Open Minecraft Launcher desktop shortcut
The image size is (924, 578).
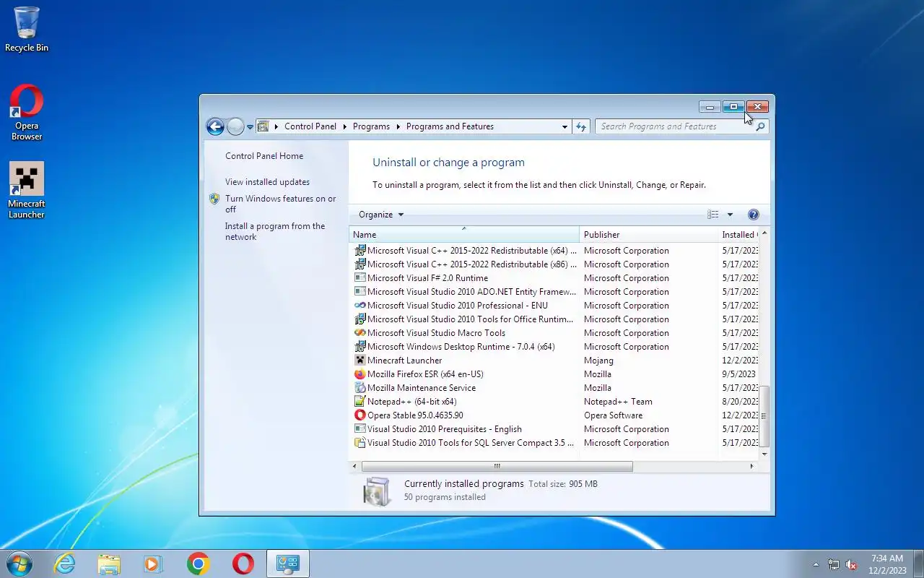pos(27,191)
